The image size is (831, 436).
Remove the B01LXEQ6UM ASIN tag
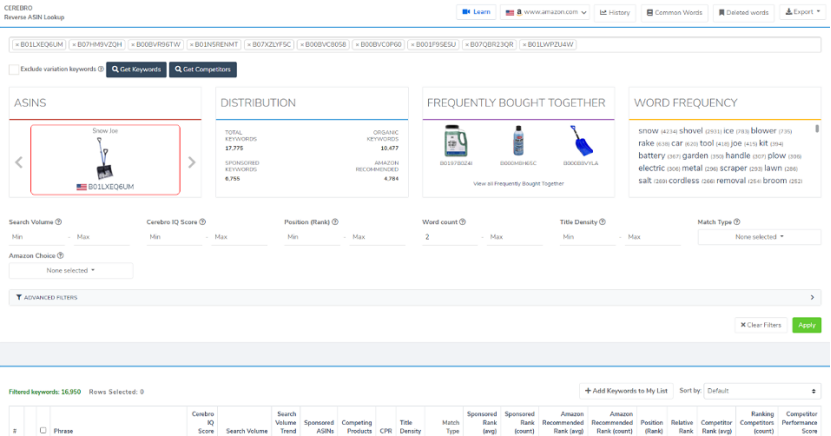(17, 45)
